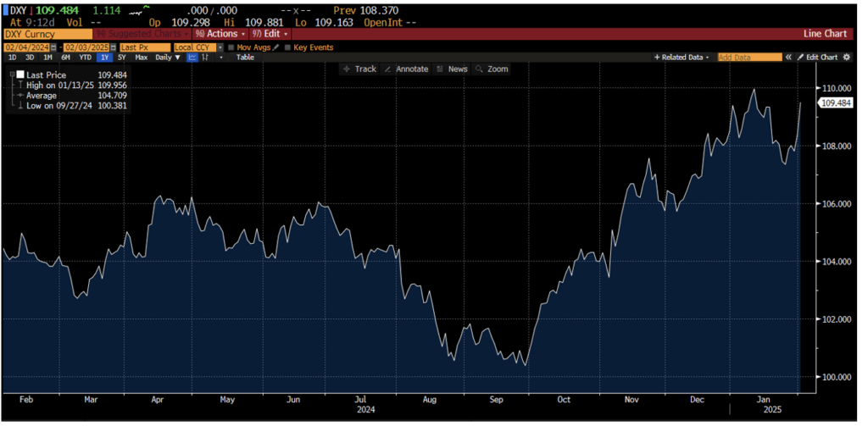Click the 02/03/2025 end date field
868x426 pixels.
click(86, 47)
